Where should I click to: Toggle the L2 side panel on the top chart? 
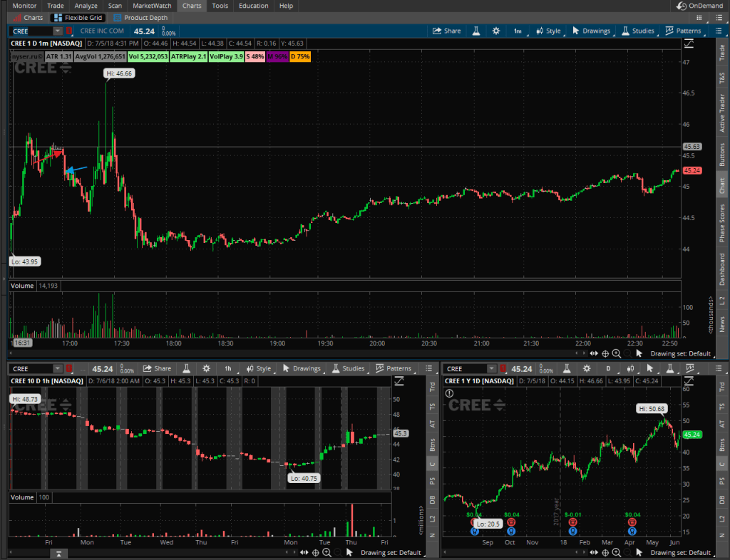721,301
